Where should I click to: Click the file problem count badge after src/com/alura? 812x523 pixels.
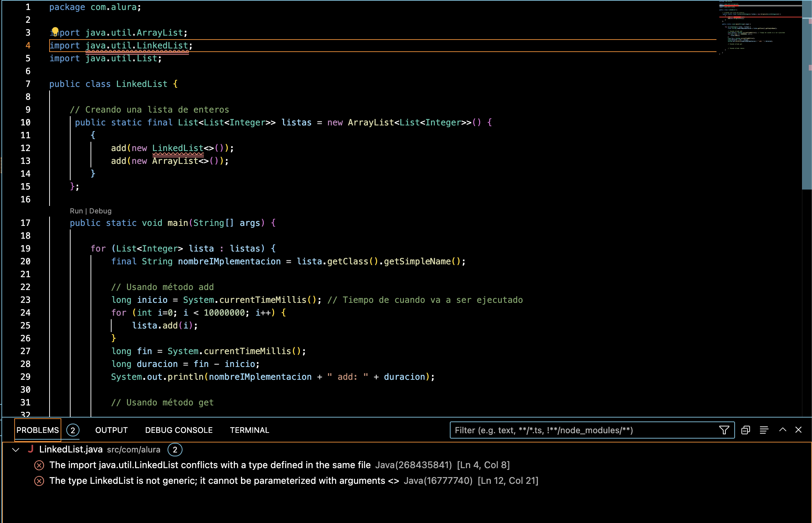175,450
